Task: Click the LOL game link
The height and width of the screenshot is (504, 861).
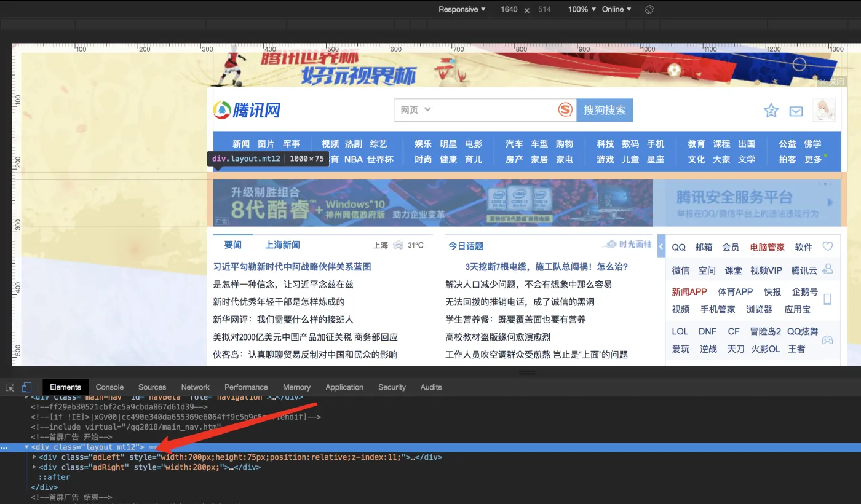Action: [680, 331]
